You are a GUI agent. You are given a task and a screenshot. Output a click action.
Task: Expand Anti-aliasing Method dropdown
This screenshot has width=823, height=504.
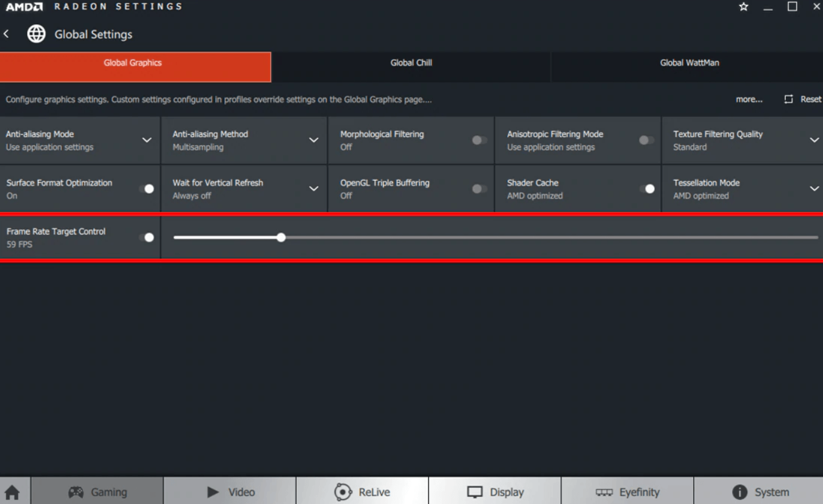313,140
